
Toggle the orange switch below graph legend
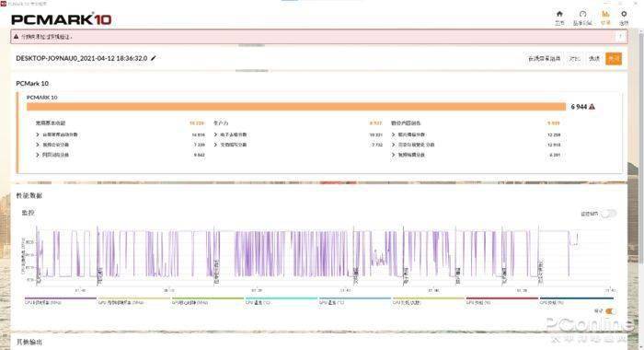tap(609, 311)
